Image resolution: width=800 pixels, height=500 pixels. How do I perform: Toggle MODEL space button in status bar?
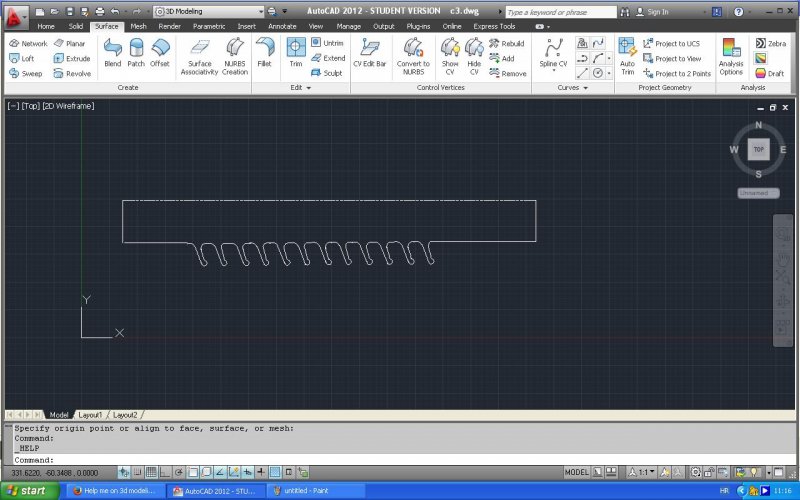577,472
